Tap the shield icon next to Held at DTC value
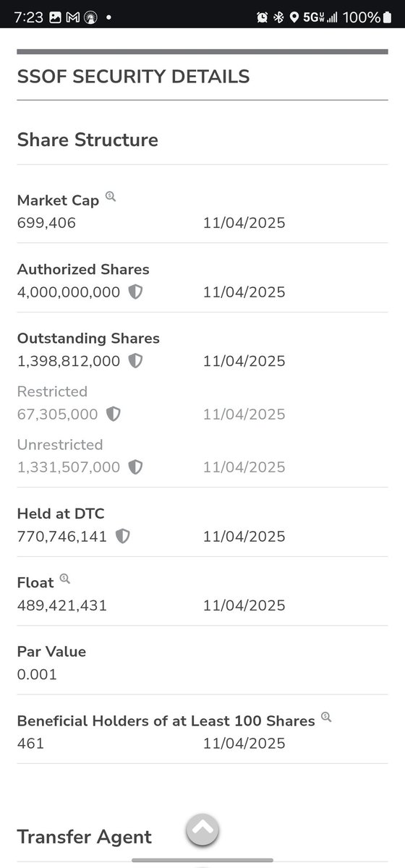405x868 pixels. [x=122, y=537]
